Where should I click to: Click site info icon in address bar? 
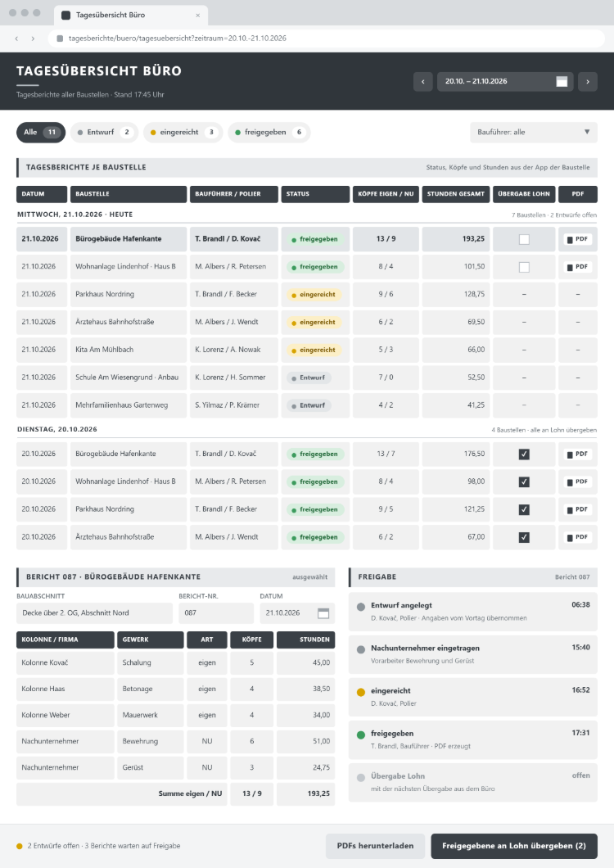tap(60, 38)
